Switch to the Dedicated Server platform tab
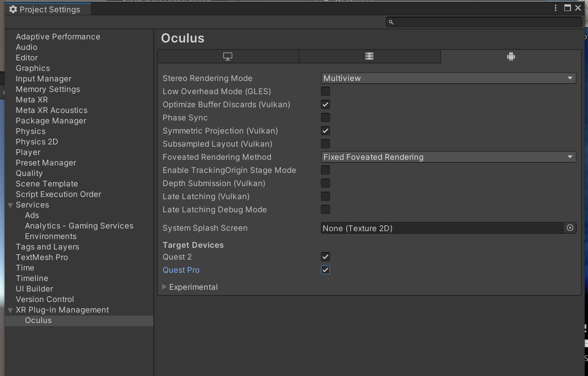588x376 pixels. pos(369,56)
